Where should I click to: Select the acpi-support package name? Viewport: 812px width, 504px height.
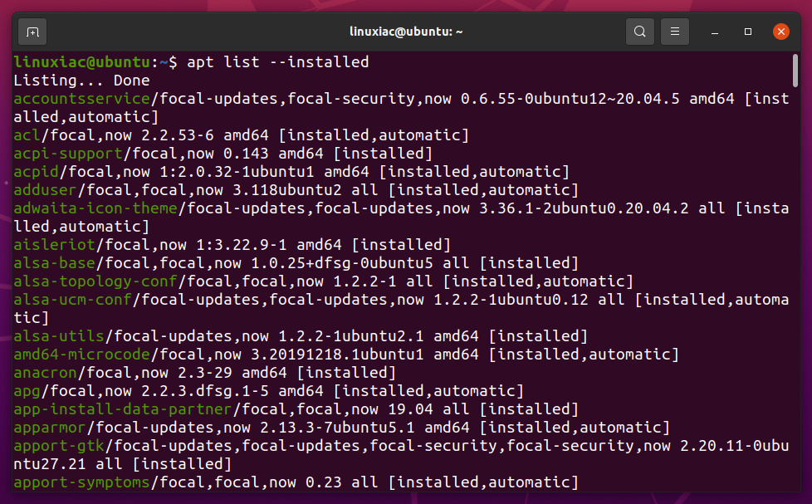56,153
